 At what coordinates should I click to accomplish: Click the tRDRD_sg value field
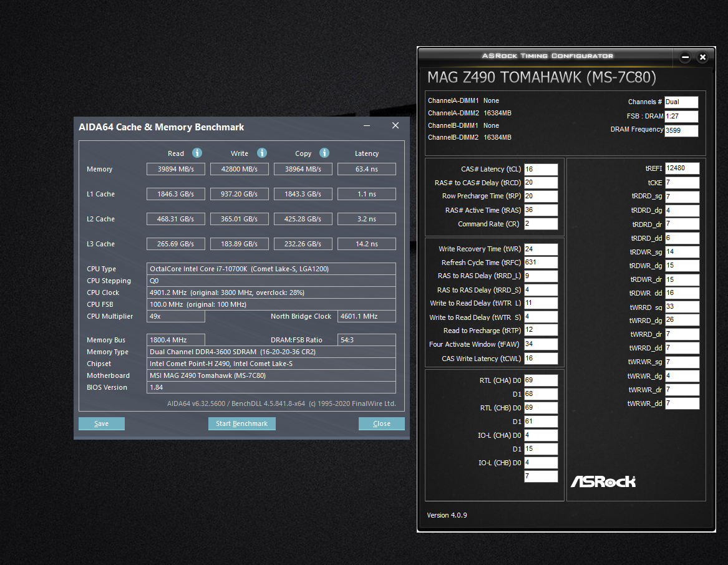[x=682, y=197]
